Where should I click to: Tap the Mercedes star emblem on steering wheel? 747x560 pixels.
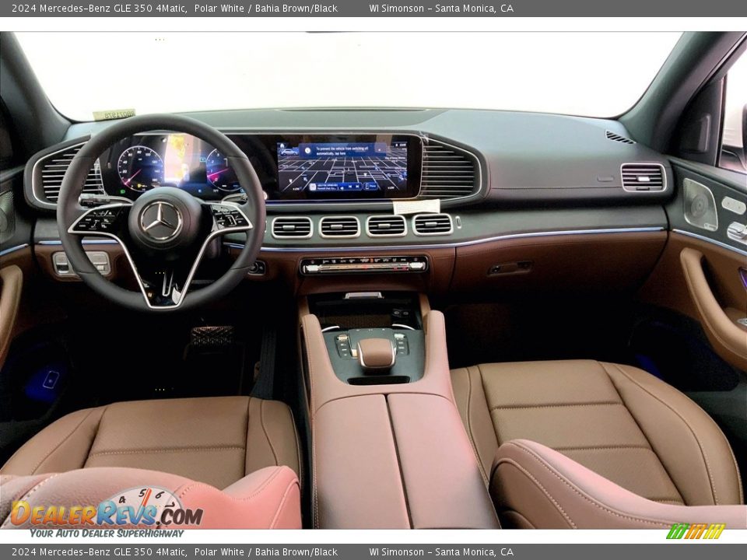pyautogui.click(x=161, y=221)
